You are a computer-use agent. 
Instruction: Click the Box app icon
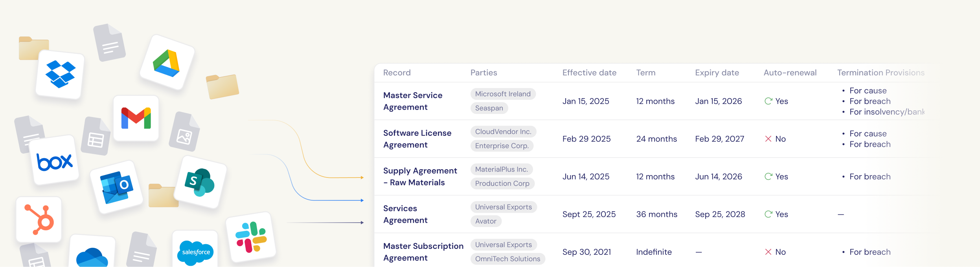pyautogui.click(x=55, y=161)
